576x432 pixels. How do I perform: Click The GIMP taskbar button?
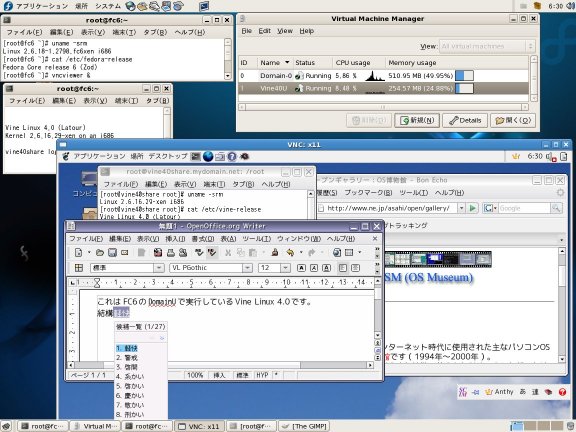click(x=305, y=426)
